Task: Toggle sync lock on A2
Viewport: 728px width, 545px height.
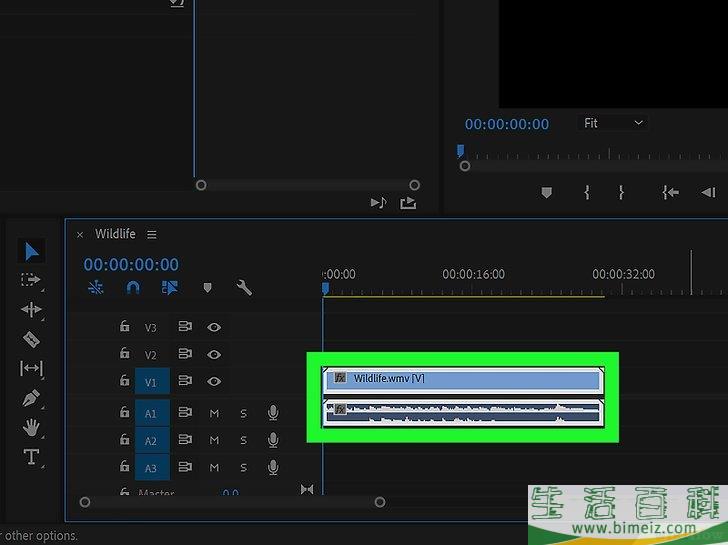Action: point(185,439)
